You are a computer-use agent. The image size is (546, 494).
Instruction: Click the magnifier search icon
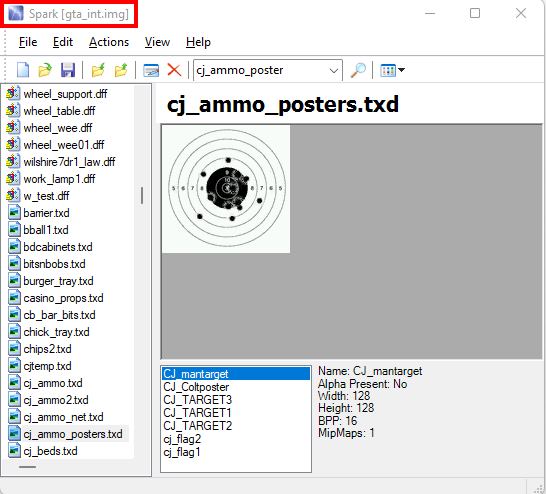(x=358, y=70)
